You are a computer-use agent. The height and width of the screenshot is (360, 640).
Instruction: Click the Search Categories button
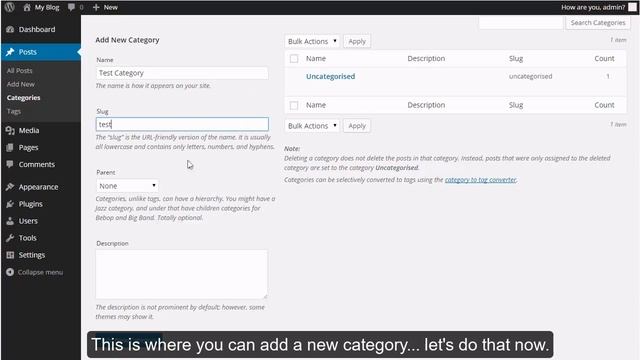[x=598, y=22]
